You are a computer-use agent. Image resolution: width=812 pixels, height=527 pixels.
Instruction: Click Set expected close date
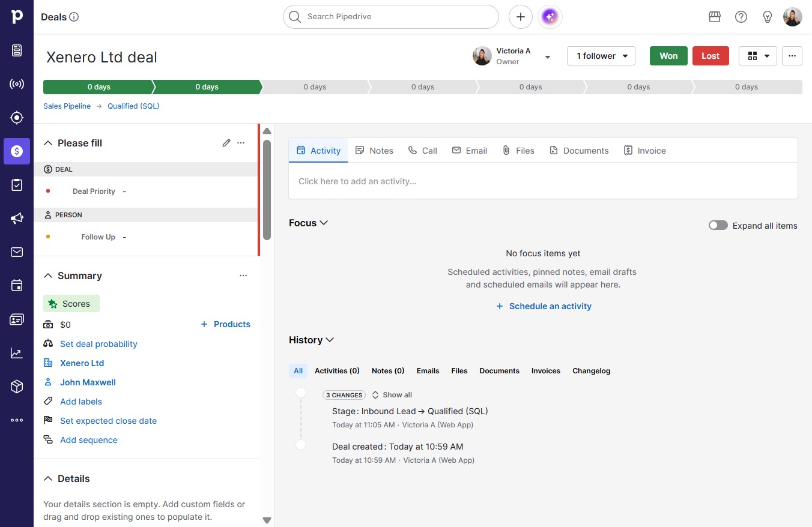[x=108, y=421]
